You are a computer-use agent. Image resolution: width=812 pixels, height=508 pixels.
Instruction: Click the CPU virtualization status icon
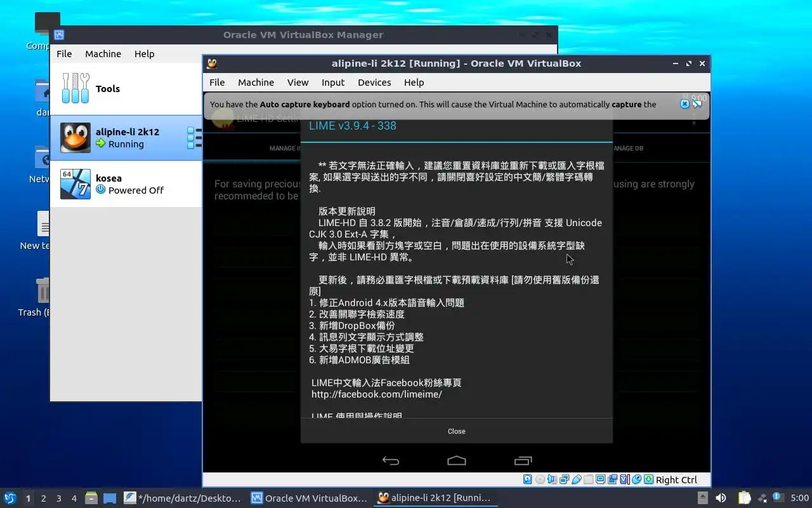click(x=624, y=479)
